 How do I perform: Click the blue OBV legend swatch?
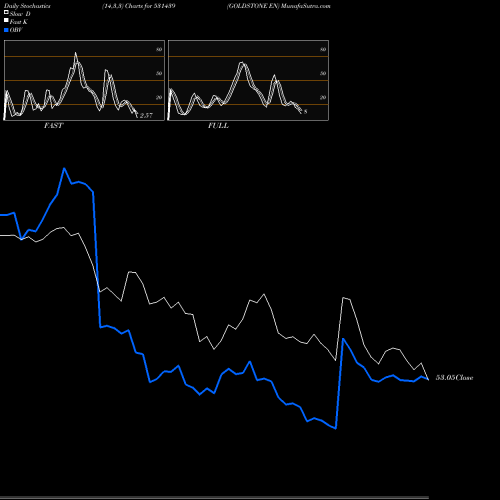point(6,30)
